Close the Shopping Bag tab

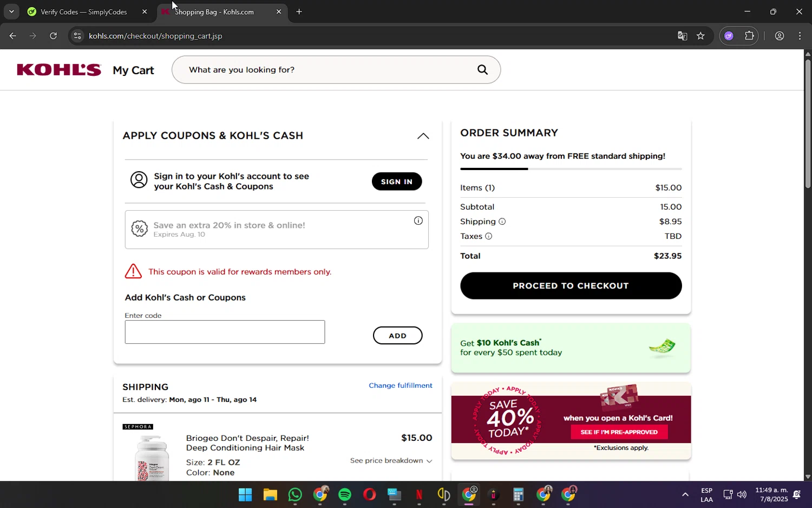pos(279,11)
